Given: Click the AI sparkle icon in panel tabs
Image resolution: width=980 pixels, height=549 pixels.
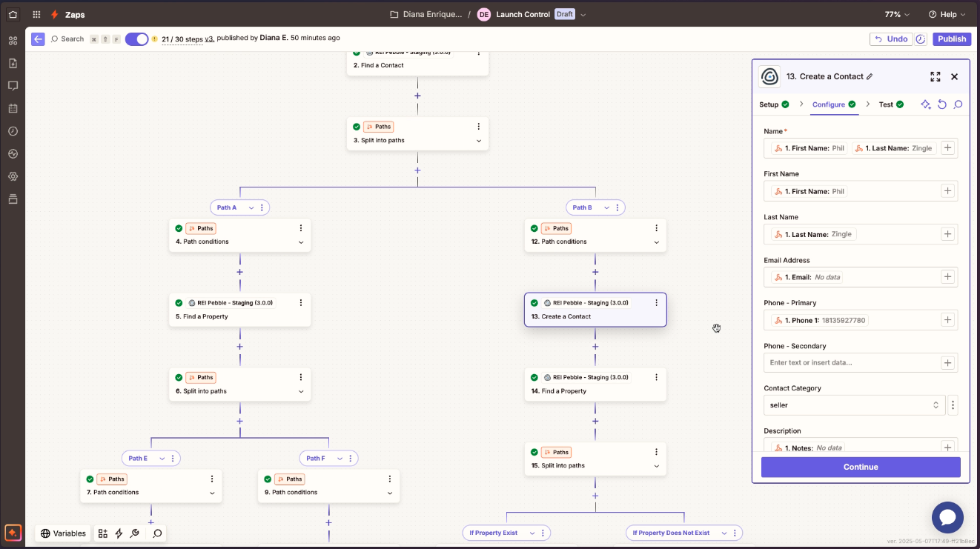Looking at the screenshot, I should pyautogui.click(x=926, y=104).
